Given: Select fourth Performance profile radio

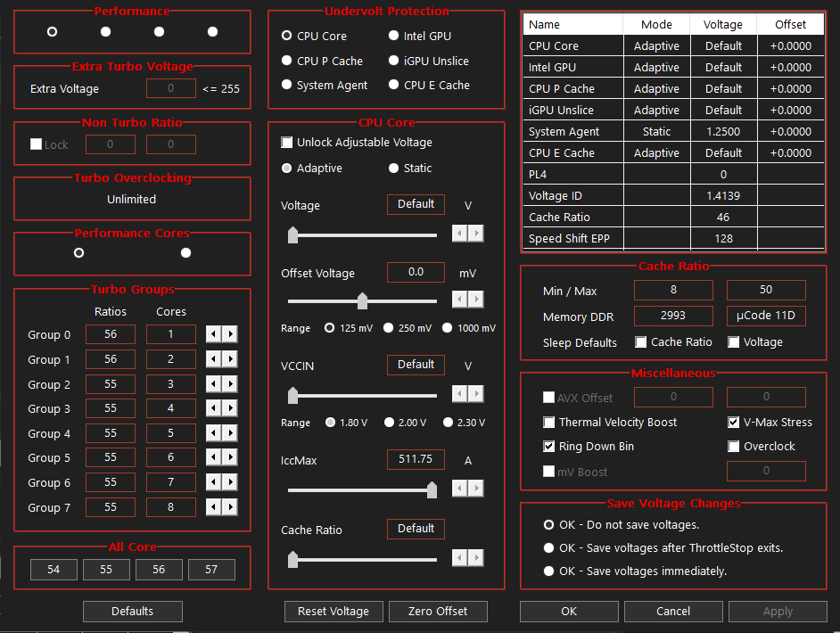Looking at the screenshot, I should pos(213,31).
